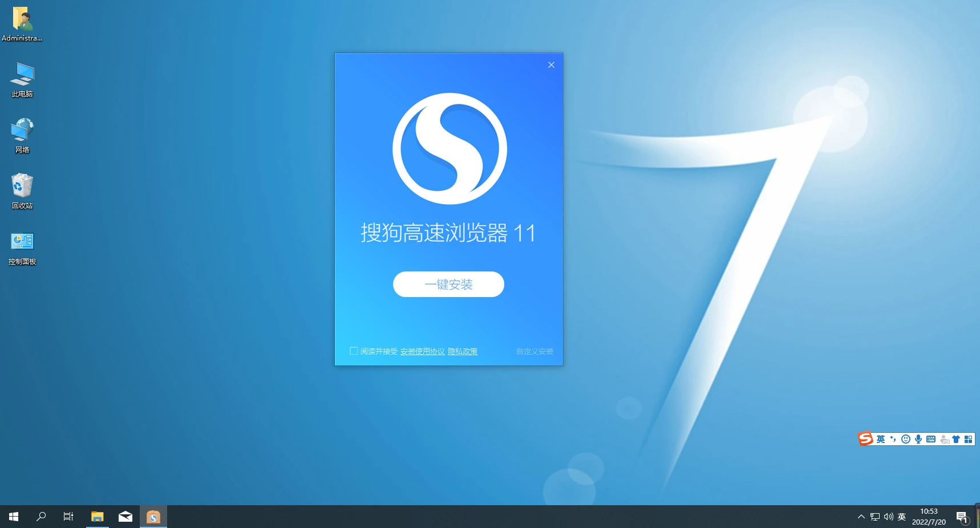Open the Mail app on the taskbar
Viewport: 980px width, 528px height.
pos(125,517)
